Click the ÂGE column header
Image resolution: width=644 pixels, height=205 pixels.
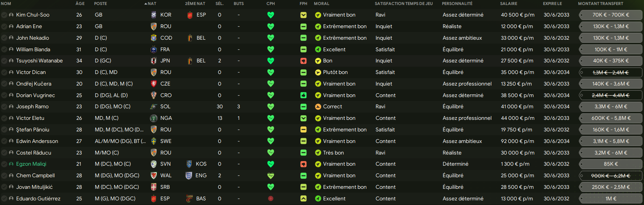tap(80, 3)
